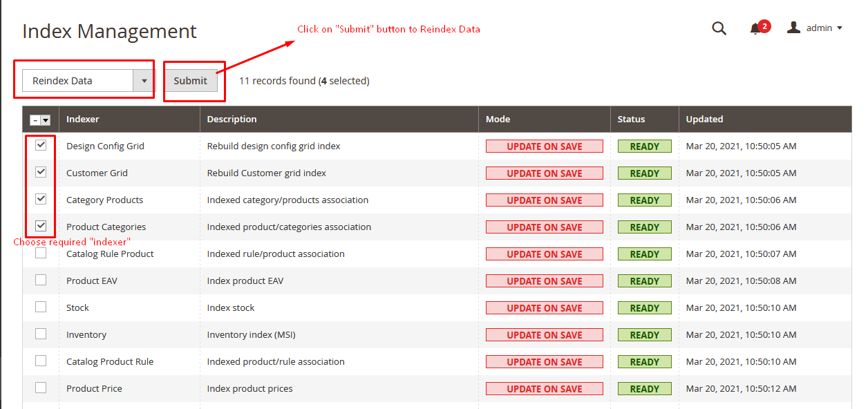Image resolution: width=868 pixels, height=409 pixels.
Task: Click the admin user avatar icon
Action: 794,28
